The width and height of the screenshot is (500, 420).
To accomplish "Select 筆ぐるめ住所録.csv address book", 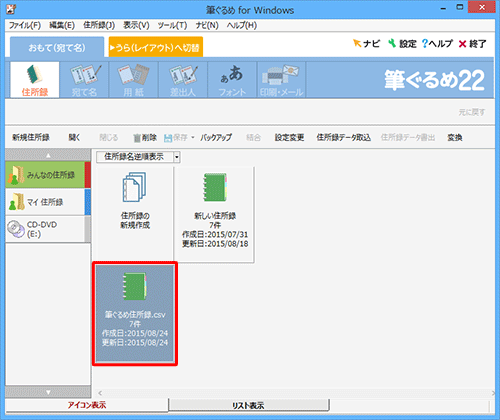I will point(135,313).
